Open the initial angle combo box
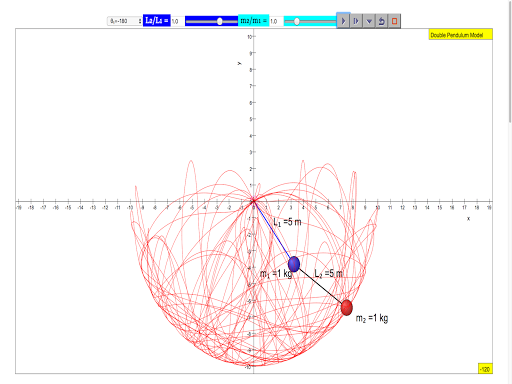This screenshot has width=512, height=384. pyautogui.click(x=125, y=21)
